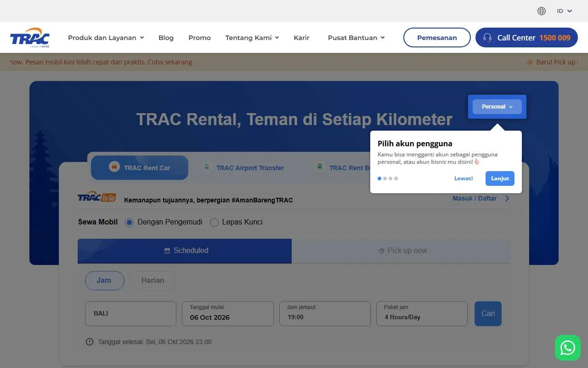Expand Produk dan Layanan menu
This screenshot has width=588, height=368.
106,38
